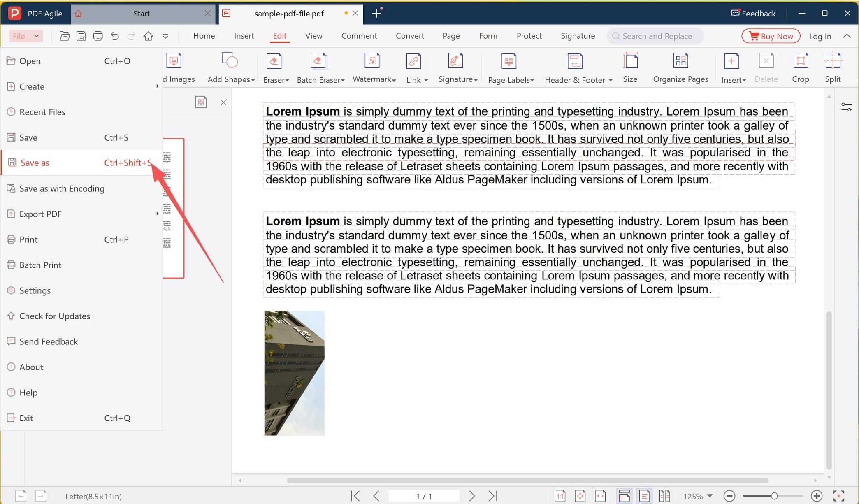Click the Link tool icon
This screenshot has height=504, width=859.
click(413, 61)
